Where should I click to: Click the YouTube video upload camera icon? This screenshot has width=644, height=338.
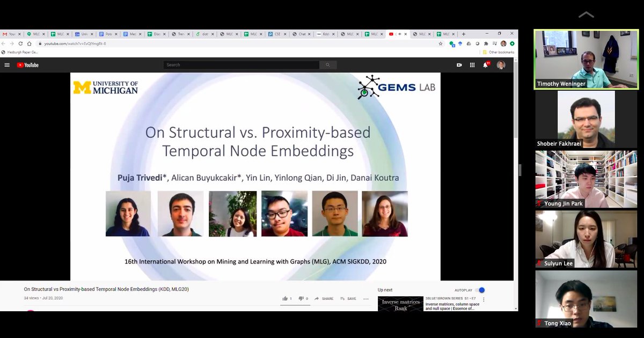pyautogui.click(x=459, y=64)
